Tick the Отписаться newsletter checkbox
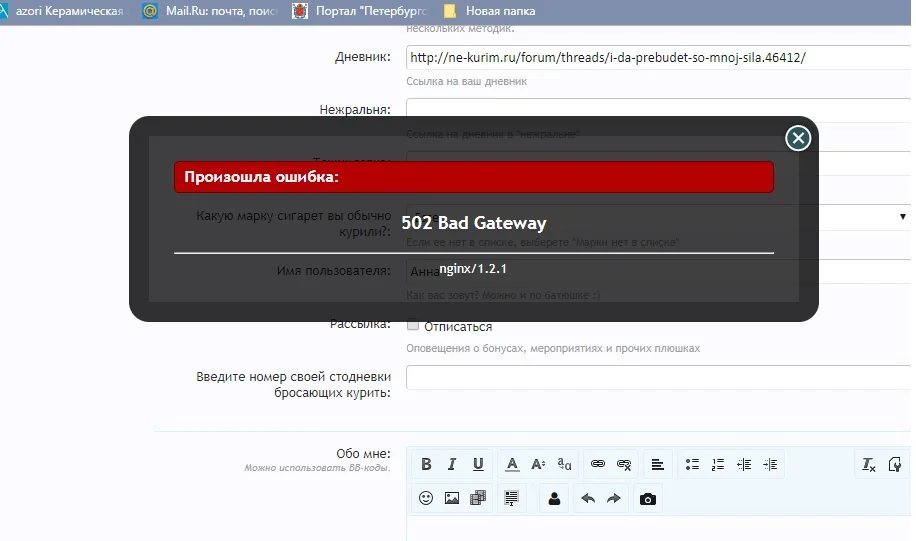The image size is (916, 541). coord(412,325)
